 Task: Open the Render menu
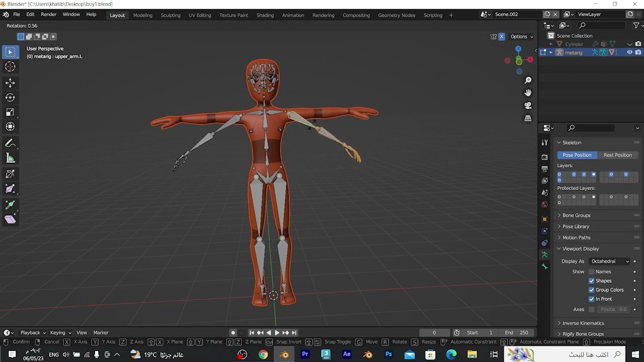[x=48, y=15]
